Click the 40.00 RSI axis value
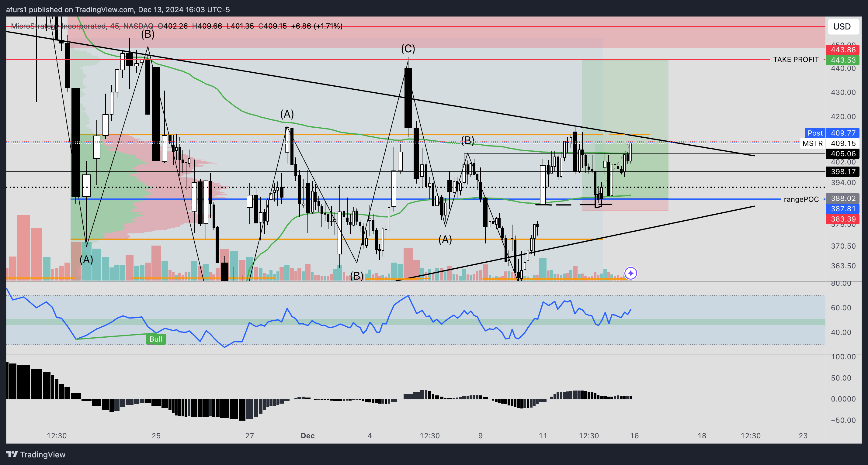 coord(841,332)
